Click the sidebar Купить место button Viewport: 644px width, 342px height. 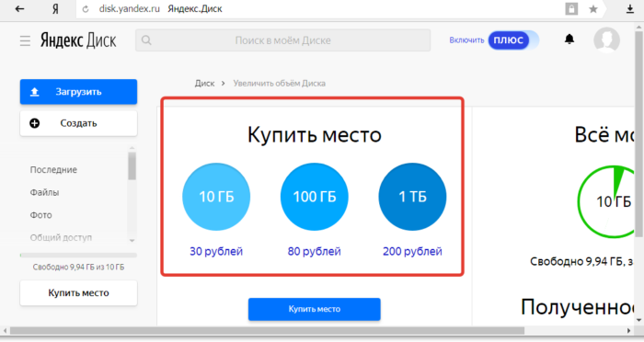[x=78, y=293]
